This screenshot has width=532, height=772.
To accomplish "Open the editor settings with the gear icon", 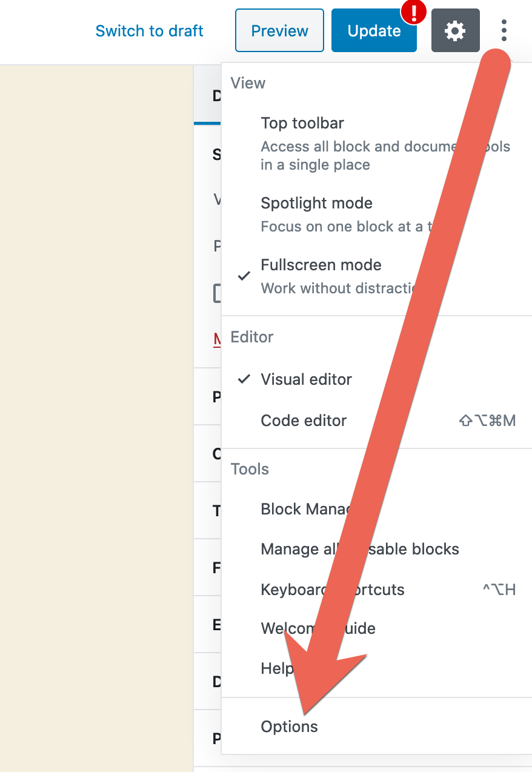I will 455,30.
